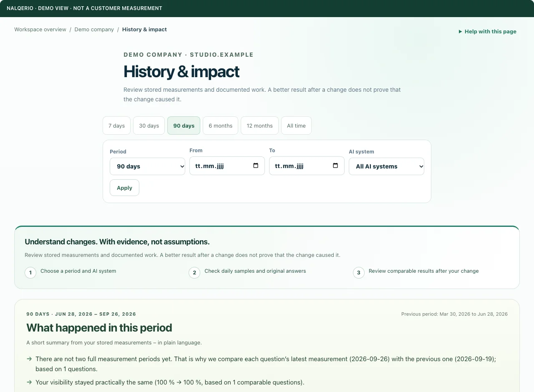Select the 90 days range tab

(x=184, y=126)
